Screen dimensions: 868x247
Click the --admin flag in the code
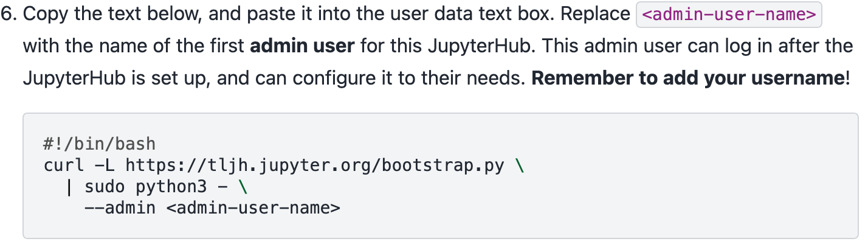[x=120, y=208]
